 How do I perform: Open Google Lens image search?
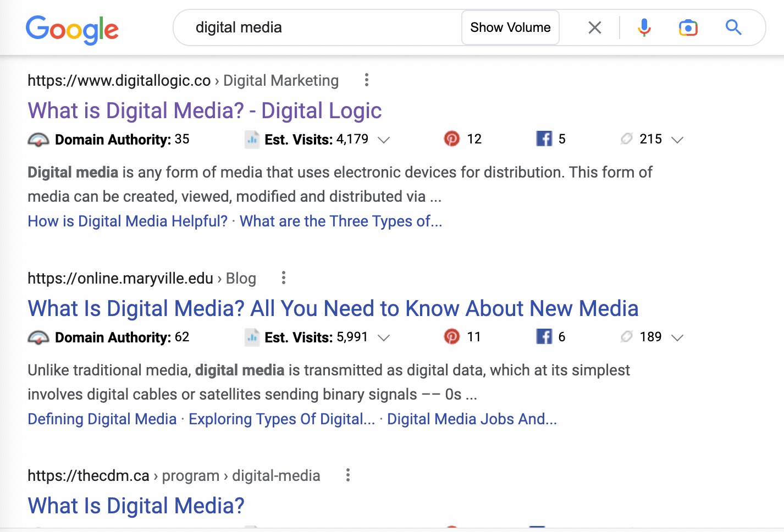pos(688,27)
